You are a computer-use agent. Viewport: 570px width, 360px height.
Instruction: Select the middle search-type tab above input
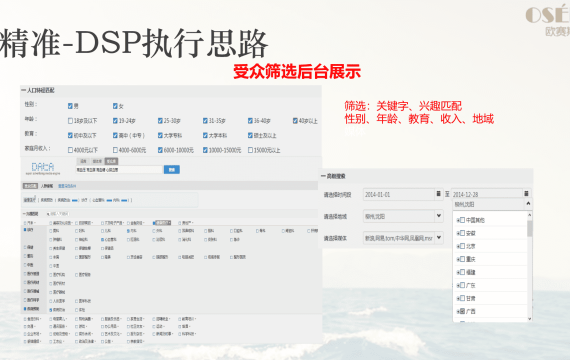tap(97, 161)
